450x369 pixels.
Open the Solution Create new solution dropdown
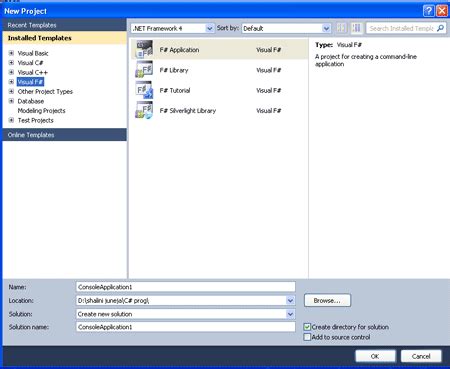pyautogui.click(x=290, y=314)
